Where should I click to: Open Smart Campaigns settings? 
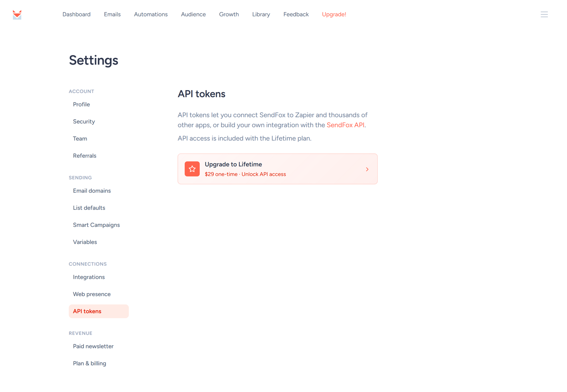(99, 225)
